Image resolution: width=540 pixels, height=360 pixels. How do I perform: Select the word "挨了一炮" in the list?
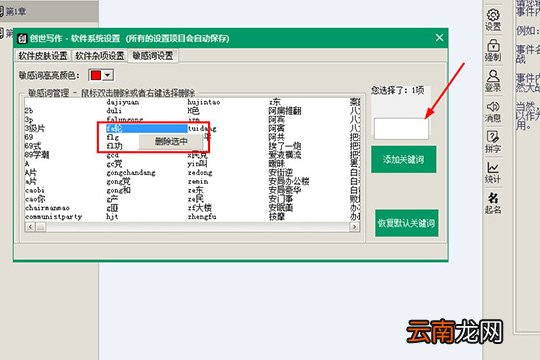pyautogui.click(x=285, y=146)
